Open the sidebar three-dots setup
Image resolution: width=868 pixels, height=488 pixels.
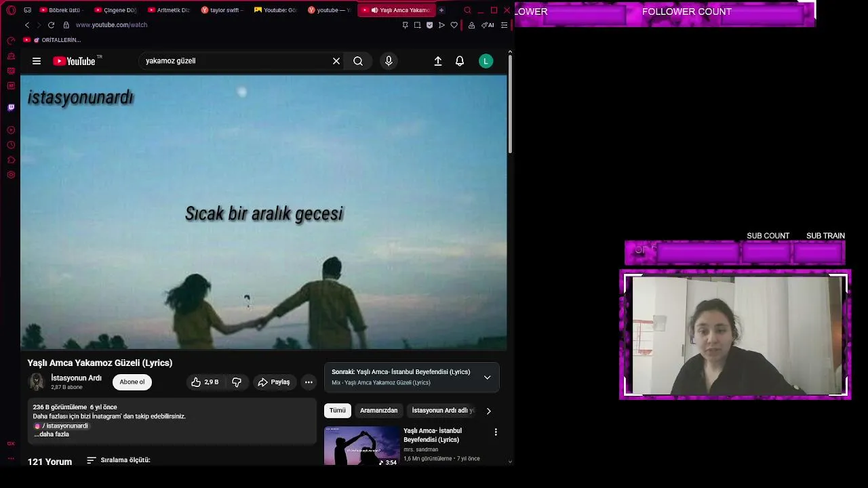(x=11, y=459)
